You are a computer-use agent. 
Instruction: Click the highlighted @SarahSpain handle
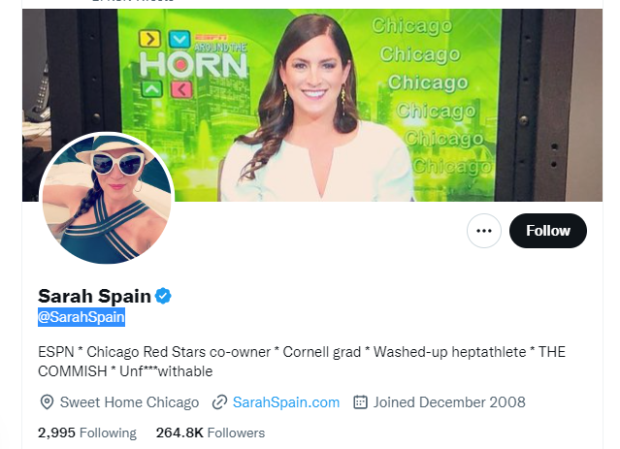click(81, 317)
